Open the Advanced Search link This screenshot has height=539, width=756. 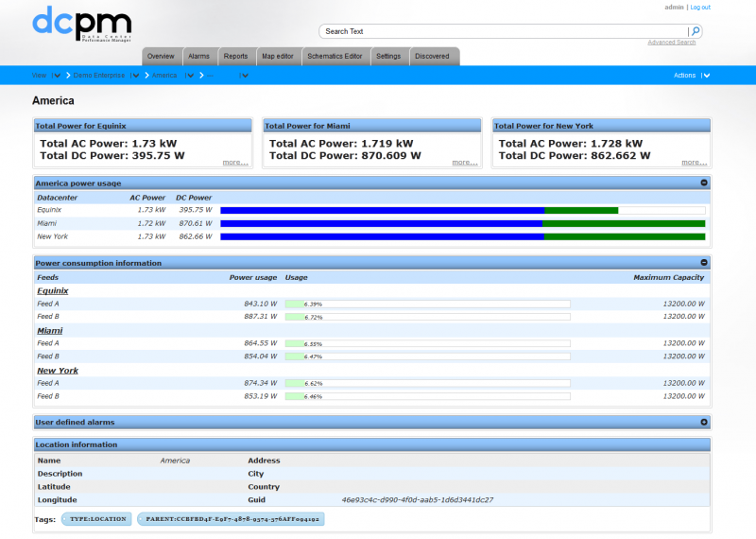tap(671, 43)
